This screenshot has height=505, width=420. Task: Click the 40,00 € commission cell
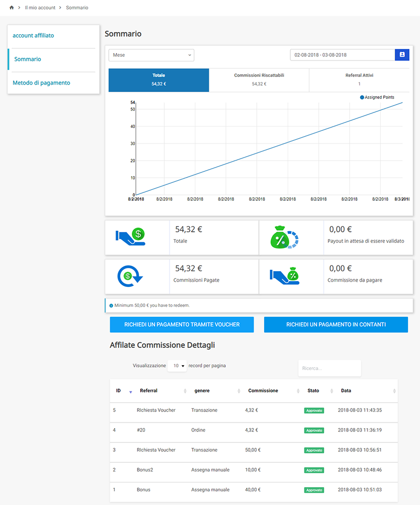(253, 490)
